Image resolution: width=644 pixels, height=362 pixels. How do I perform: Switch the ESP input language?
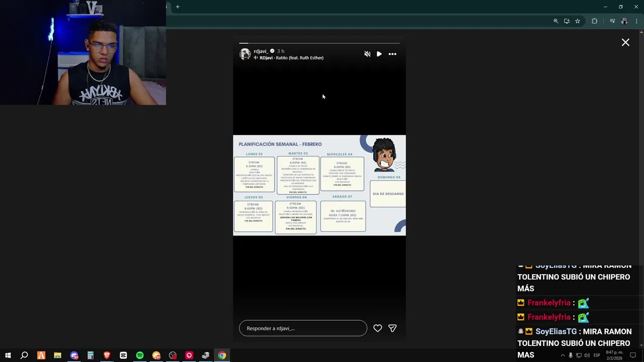[x=597, y=355]
